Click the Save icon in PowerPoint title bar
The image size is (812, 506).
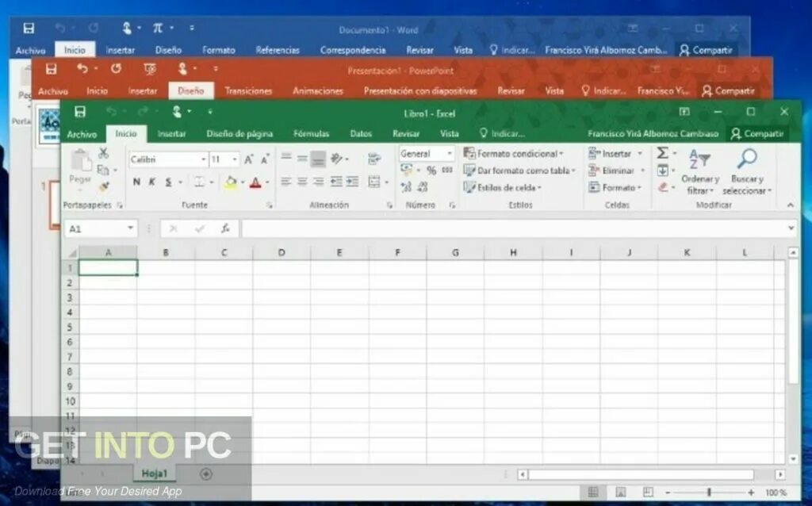(x=51, y=68)
